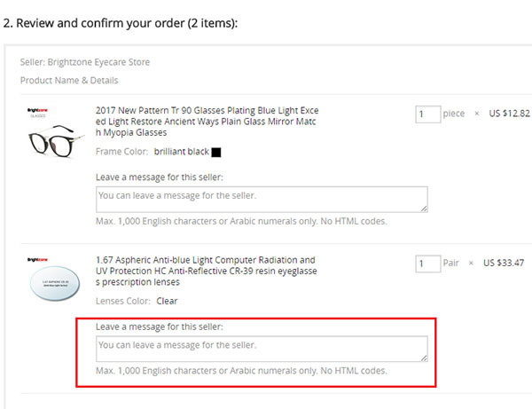Click the lenses pair quantity field
This screenshot has height=409, width=532.
click(x=428, y=263)
